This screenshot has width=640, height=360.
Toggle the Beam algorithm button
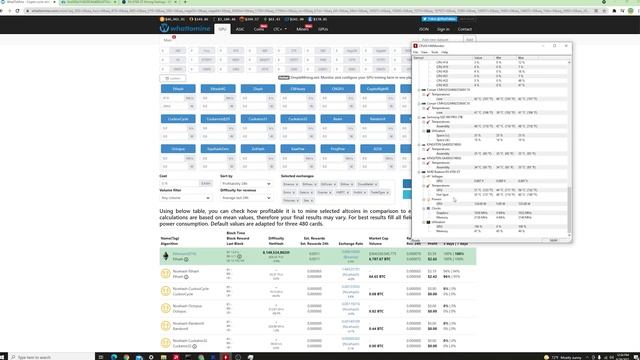coord(338,119)
